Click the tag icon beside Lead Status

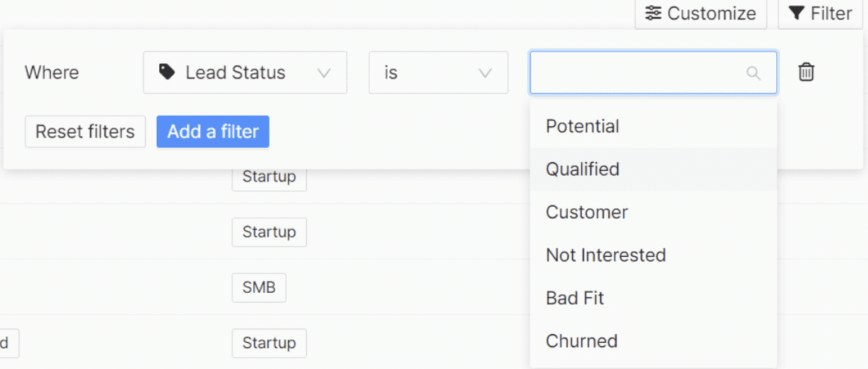click(167, 72)
